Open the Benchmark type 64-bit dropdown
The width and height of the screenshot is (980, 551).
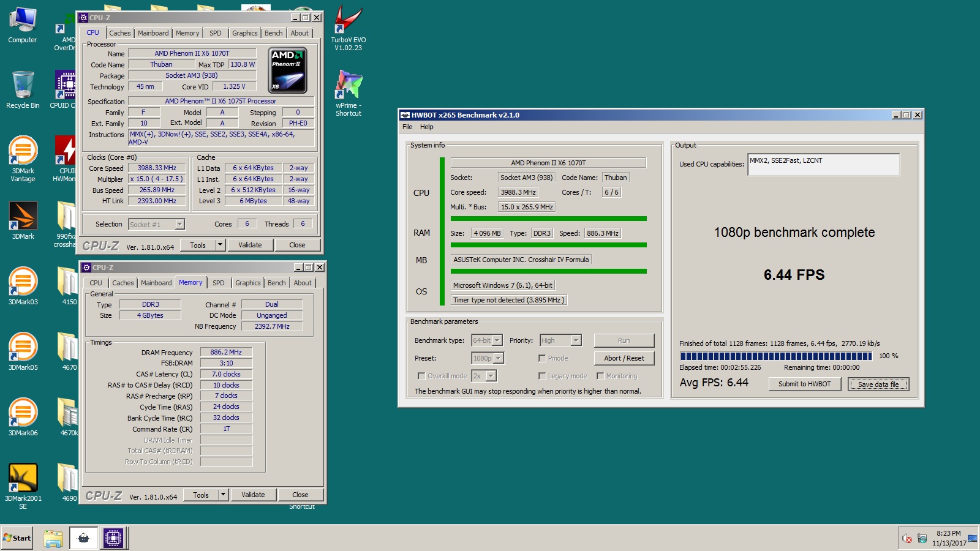tap(487, 340)
